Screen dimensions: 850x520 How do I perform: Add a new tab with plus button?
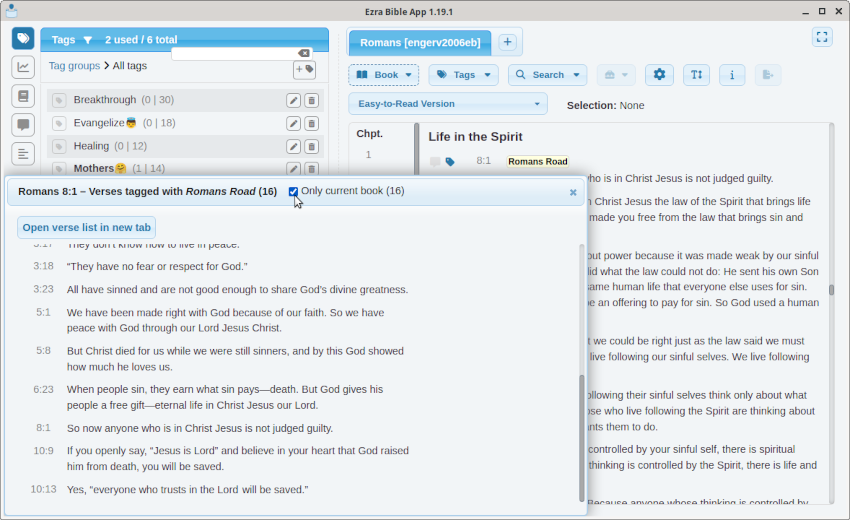click(507, 42)
